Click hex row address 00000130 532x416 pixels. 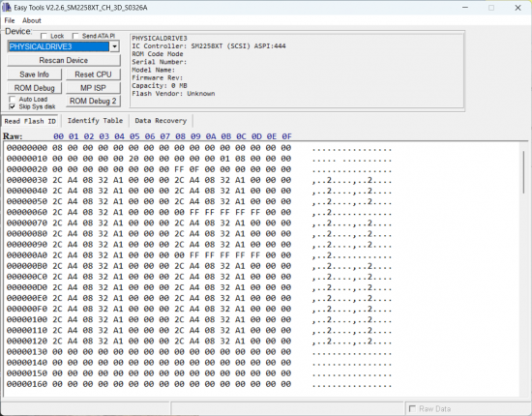click(x=27, y=352)
